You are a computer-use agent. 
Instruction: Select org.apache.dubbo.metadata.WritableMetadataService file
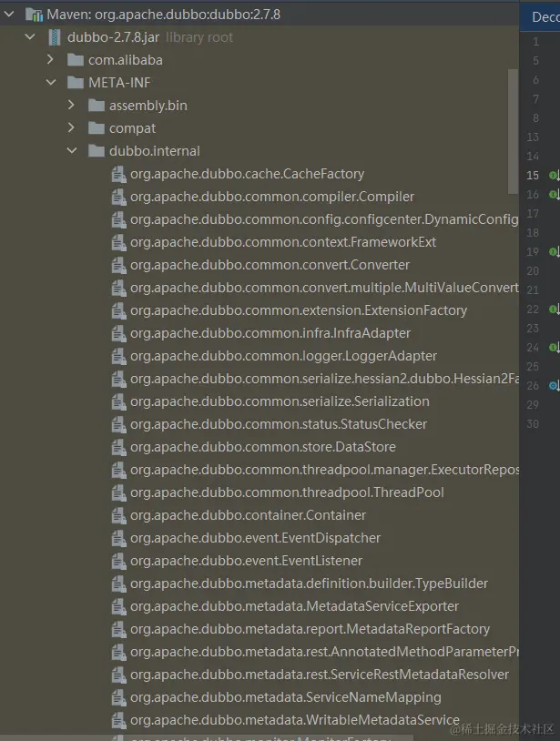[x=295, y=720]
